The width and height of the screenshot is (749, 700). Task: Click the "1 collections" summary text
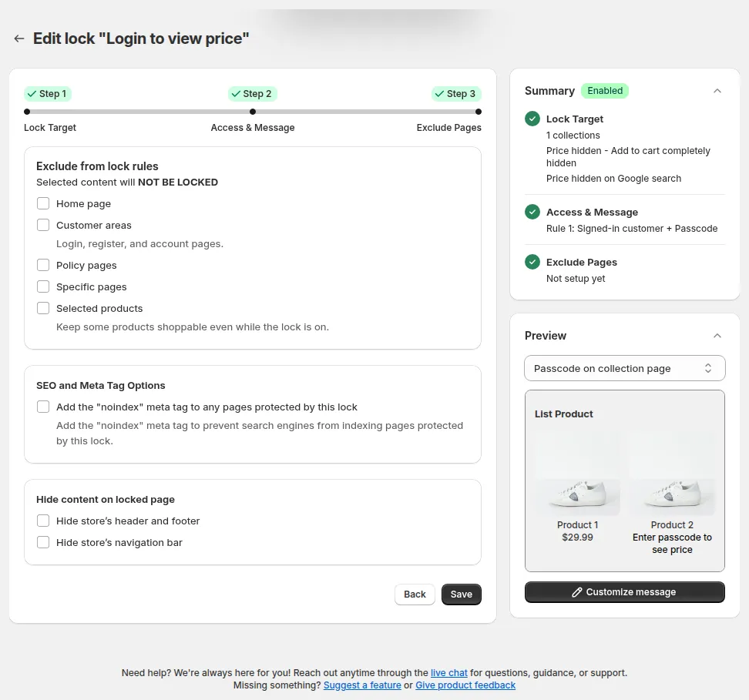click(573, 135)
